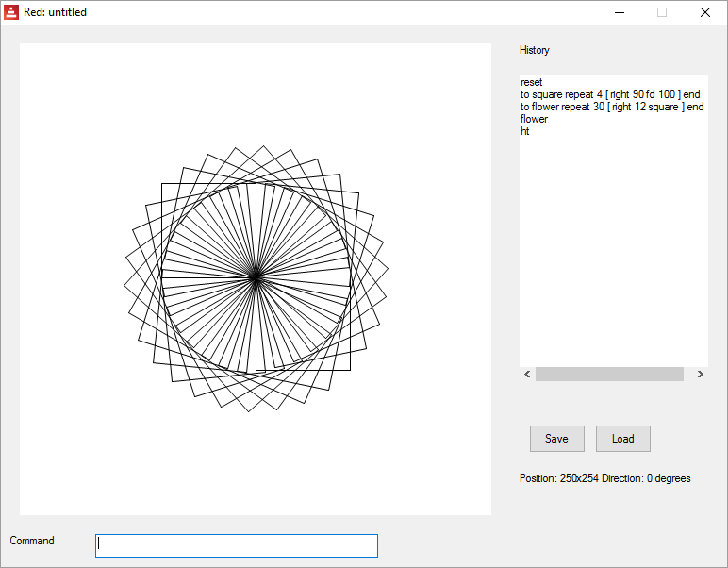The width and height of the screenshot is (728, 568).
Task: Select the "reset" line in History
Action: click(x=532, y=83)
